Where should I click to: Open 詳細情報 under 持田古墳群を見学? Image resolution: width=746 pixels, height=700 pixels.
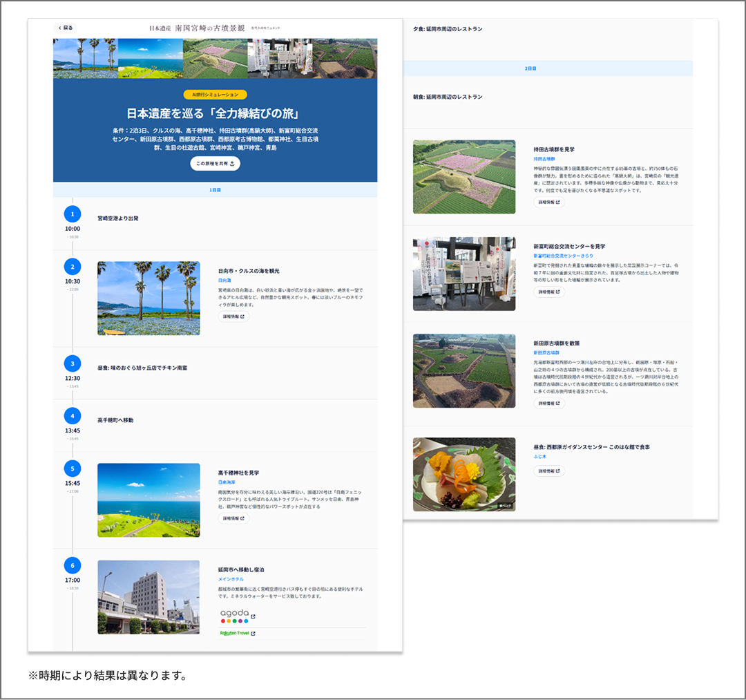pyautogui.click(x=548, y=202)
